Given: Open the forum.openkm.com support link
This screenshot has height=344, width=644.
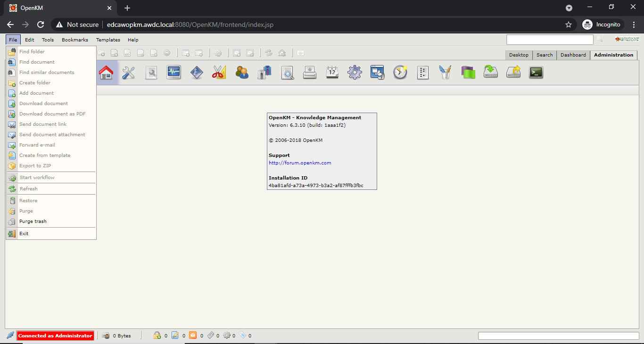Looking at the screenshot, I should click(300, 163).
